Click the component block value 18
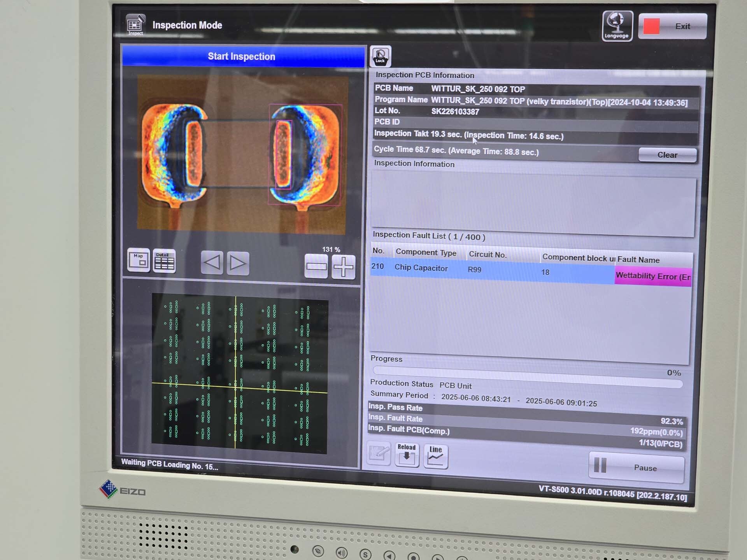The width and height of the screenshot is (747, 560). tap(545, 272)
